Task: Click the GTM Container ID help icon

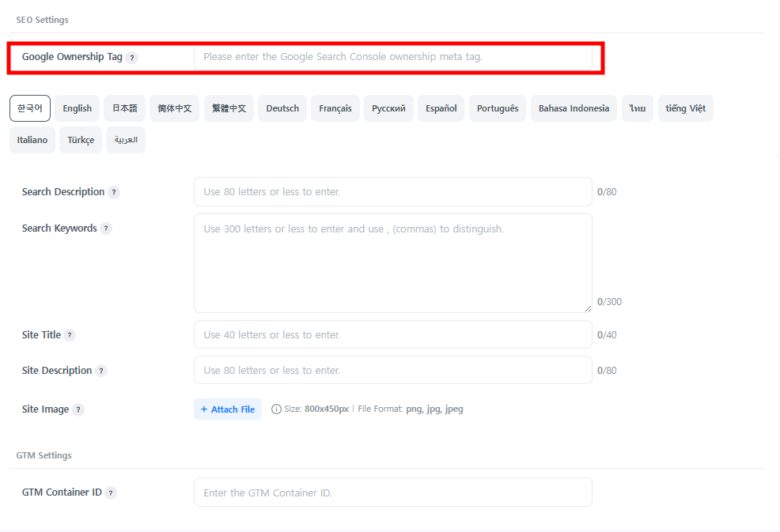Action: point(111,492)
